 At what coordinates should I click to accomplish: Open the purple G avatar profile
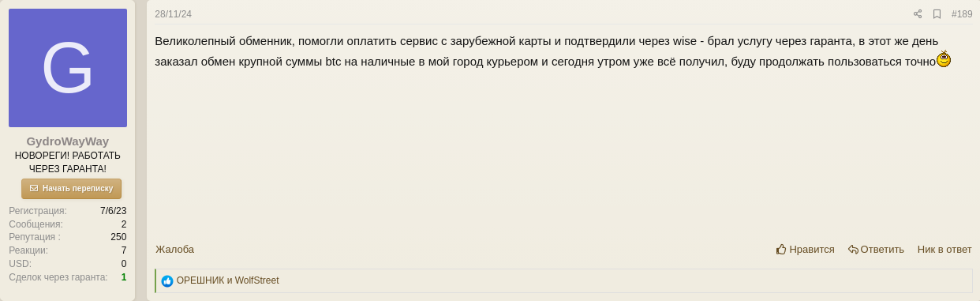point(68,68)
